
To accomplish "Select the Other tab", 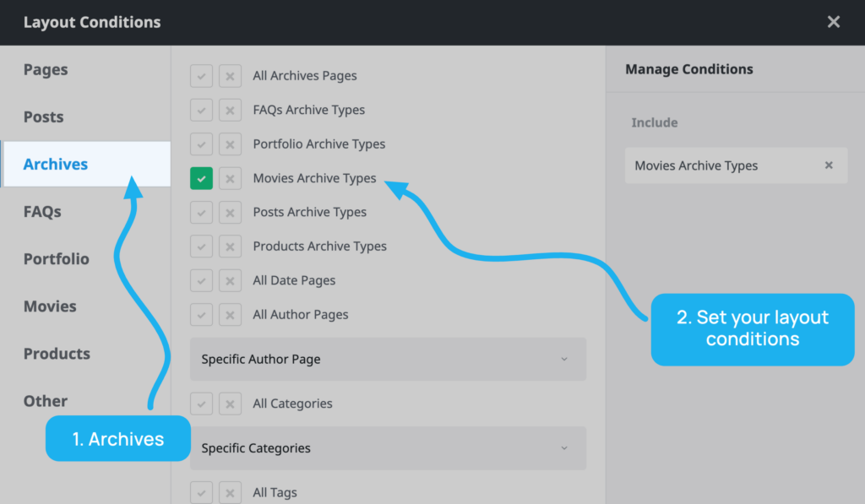I will click(x=46, y=401).
